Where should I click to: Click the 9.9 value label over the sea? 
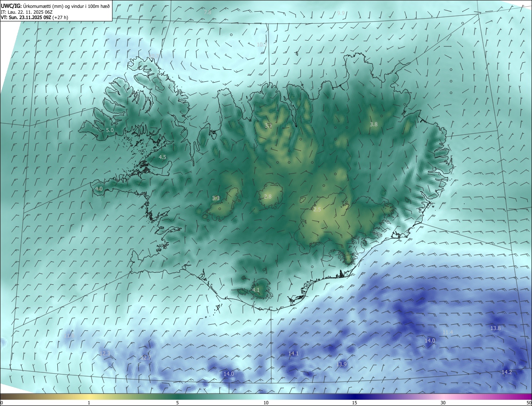341,13
